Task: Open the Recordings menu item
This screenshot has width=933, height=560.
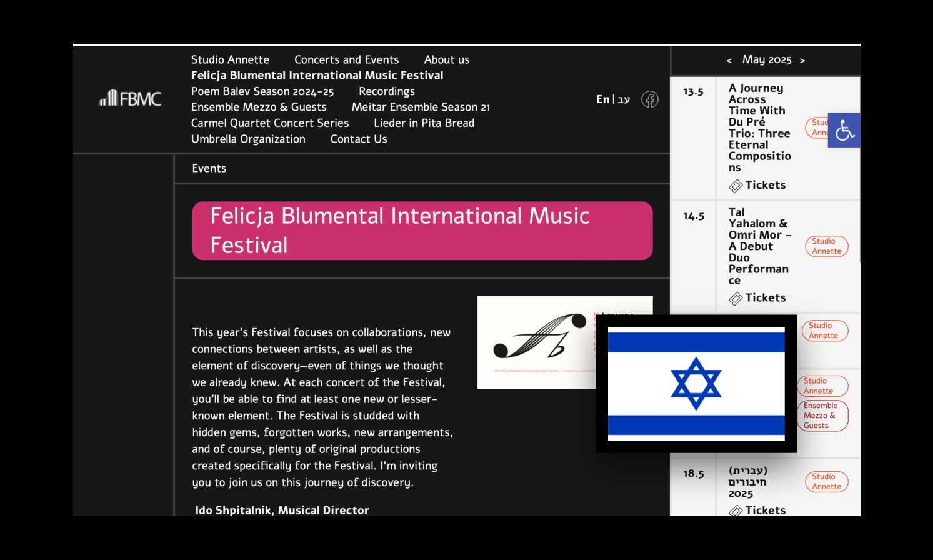Action: point(386,91)
